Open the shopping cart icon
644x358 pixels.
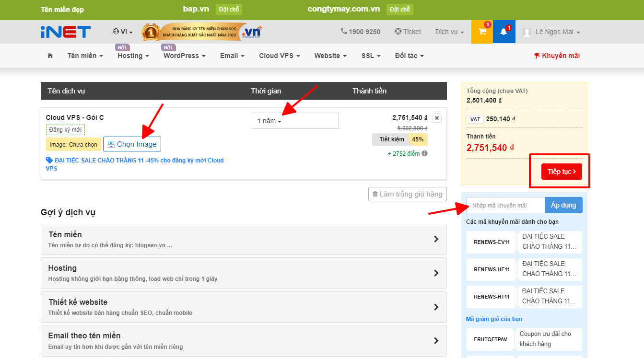[482, 32]
